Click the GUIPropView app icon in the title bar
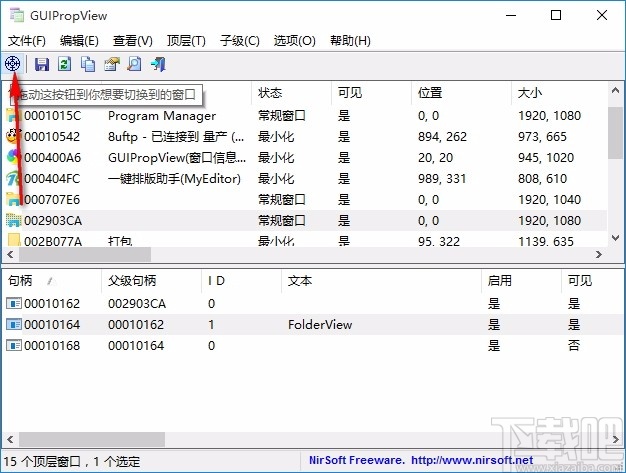This screenshot has width=626, height=473. 17,15
